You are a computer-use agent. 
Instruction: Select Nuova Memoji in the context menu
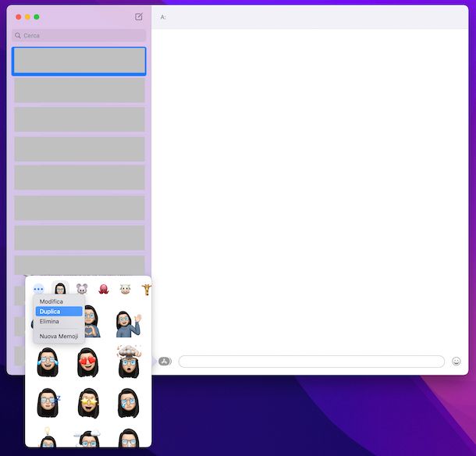point(59,336)
